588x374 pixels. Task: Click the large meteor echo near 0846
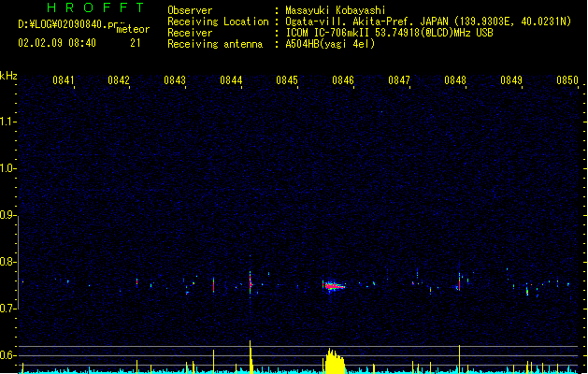tap(333, 286)
